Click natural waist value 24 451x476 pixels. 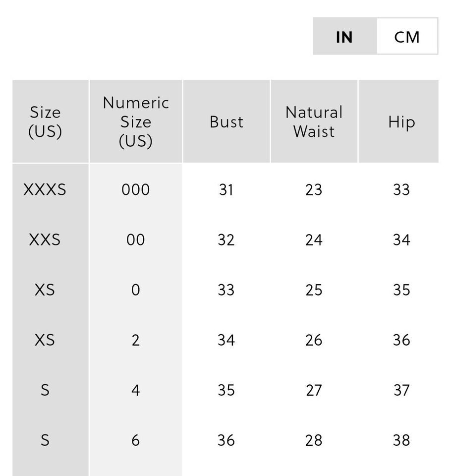(314, 240)
